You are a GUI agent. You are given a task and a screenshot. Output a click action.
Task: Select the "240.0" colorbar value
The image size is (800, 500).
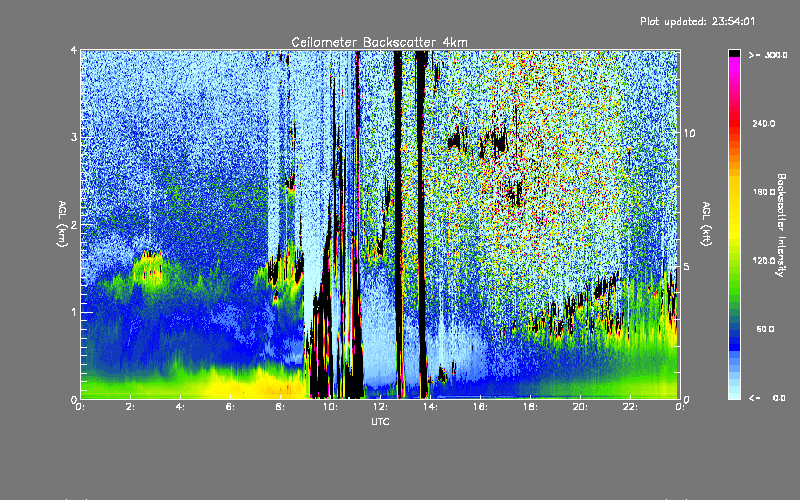[x=764, y=123]
